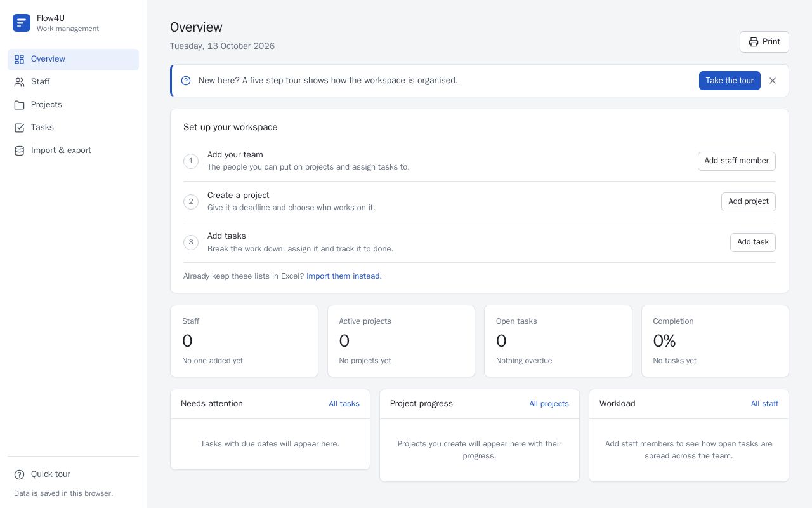The width and height of the screenshot is (812, 508).
Task: Click the 'Tuesday, 13 October 2026' date text
Action: 222,46
